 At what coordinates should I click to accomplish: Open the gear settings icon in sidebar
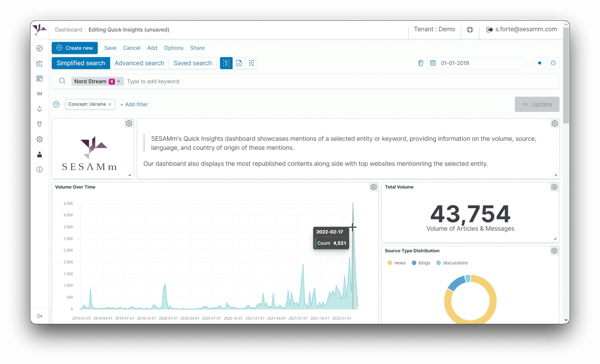point(39,139)
